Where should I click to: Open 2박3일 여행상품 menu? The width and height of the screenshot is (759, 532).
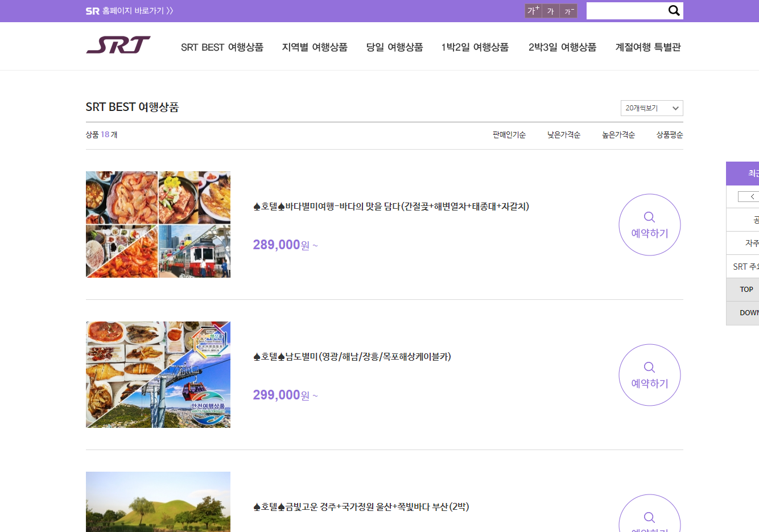(x=562, y=47)
